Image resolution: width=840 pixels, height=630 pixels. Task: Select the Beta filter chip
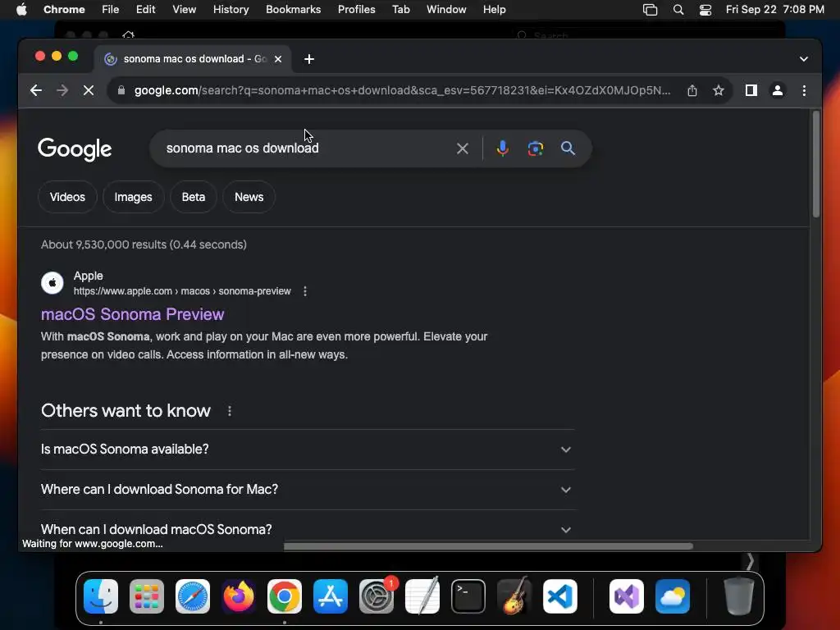point(194,197)
